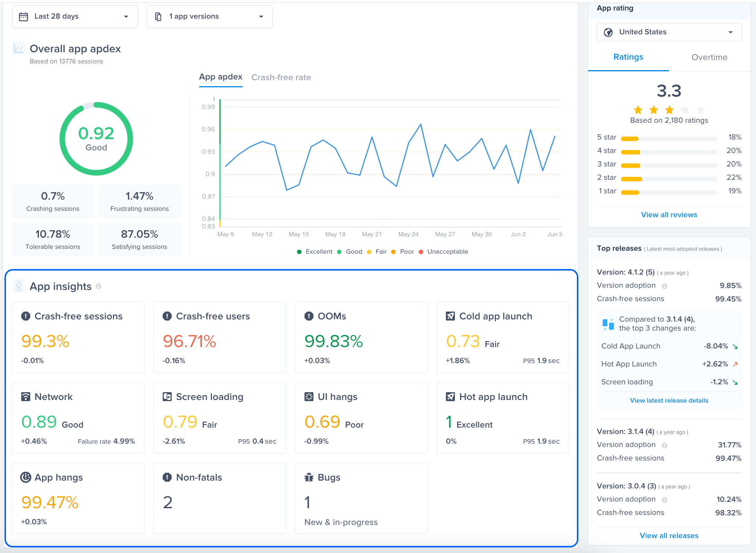
Task: Click the Overall app apdex chart icon
Action: (19, 49)
